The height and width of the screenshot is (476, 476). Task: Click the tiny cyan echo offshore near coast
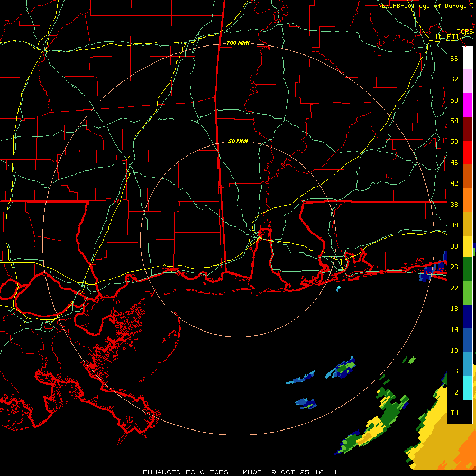click(338, 288)
